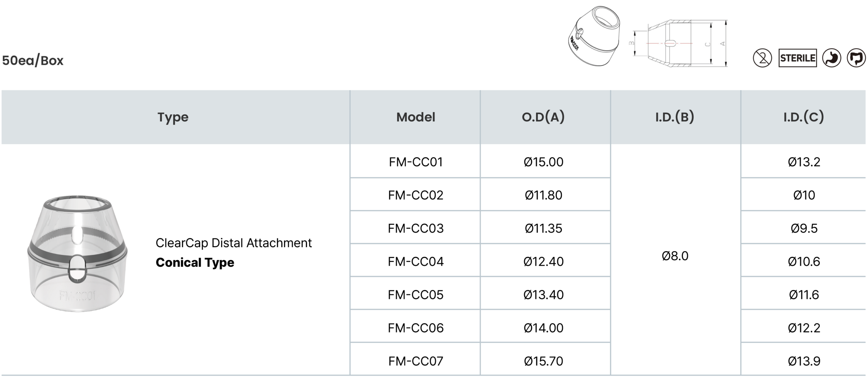The image size is (868, 378).
Task: Select model FM-CC01 cell
Action: [x=416, y=162]
